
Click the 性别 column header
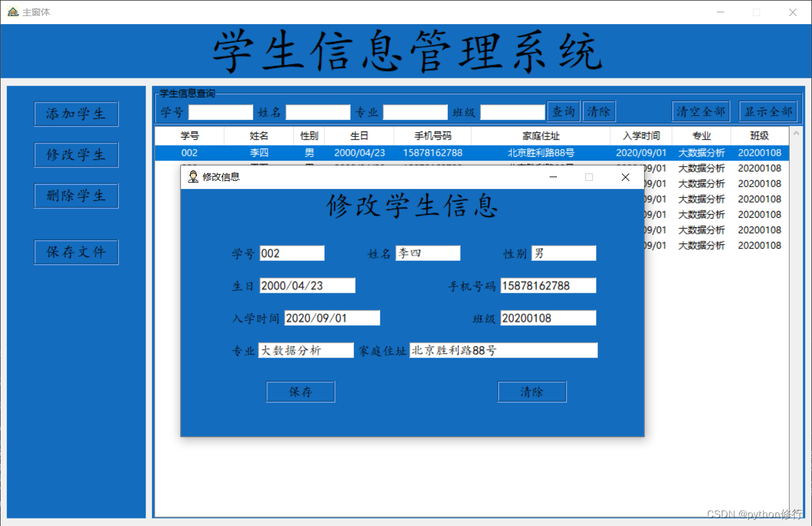[x=309, y=136]
